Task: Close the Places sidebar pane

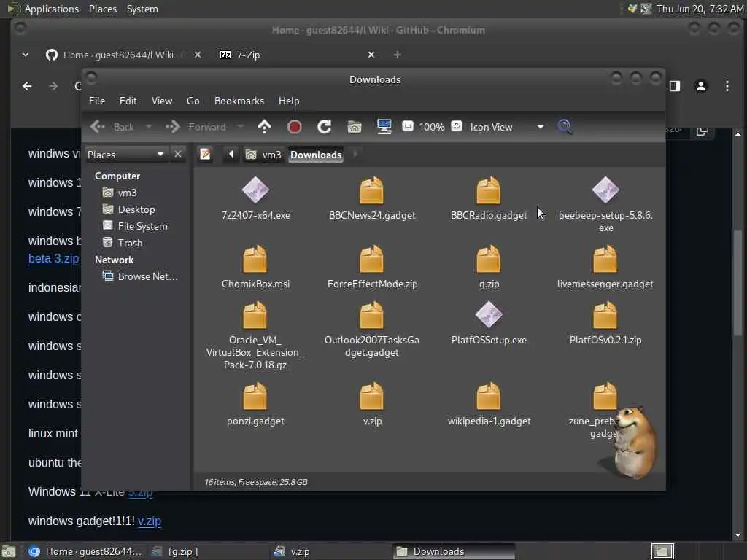Action: 178,155
